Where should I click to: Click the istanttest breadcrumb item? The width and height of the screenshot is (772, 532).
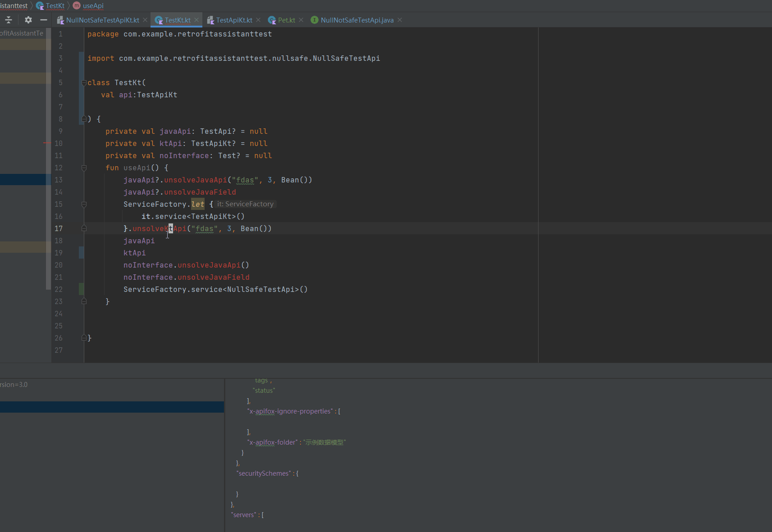point(14,6)
